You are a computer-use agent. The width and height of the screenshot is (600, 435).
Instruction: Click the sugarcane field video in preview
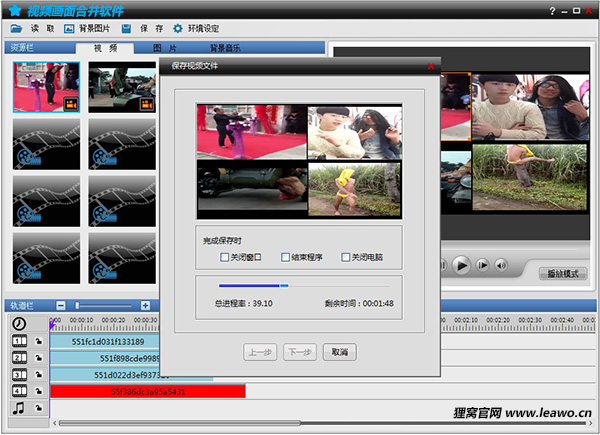click(x=530, y=177)
